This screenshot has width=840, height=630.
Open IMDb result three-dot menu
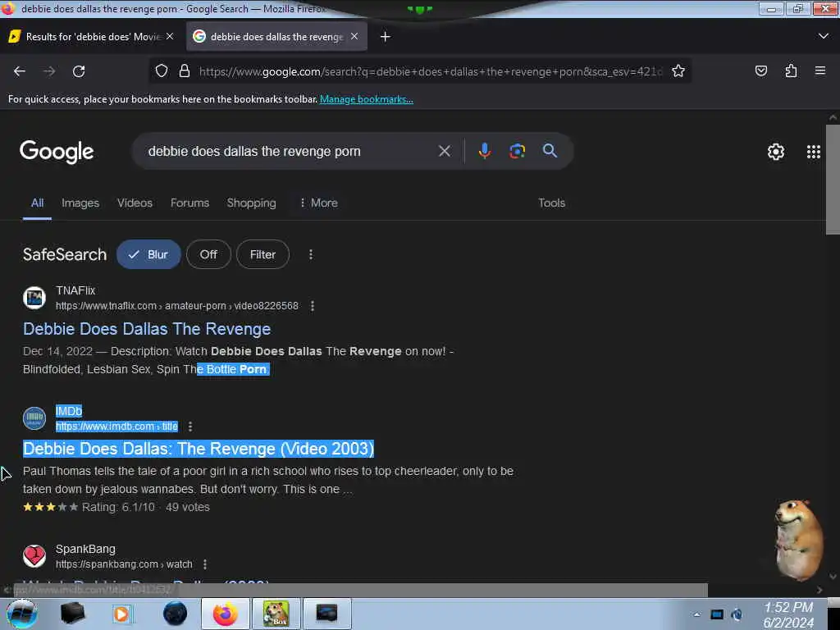pyautogui.click(x=190, y=427)
